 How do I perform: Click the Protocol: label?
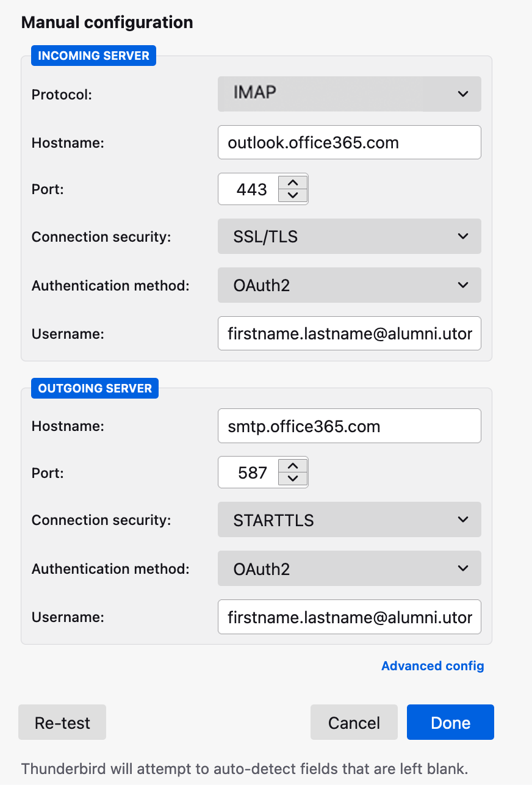pyautogui.click(x=62, y=95)
